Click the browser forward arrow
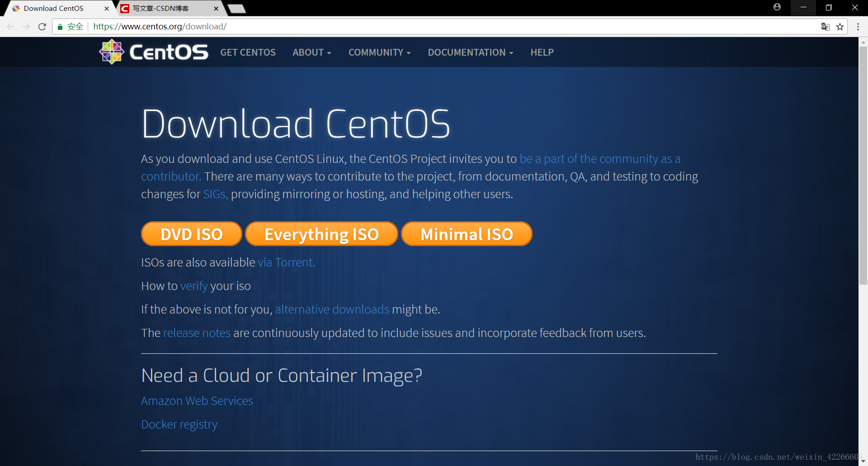This screenshot has height=466, width=868. (x=26, y=27)
